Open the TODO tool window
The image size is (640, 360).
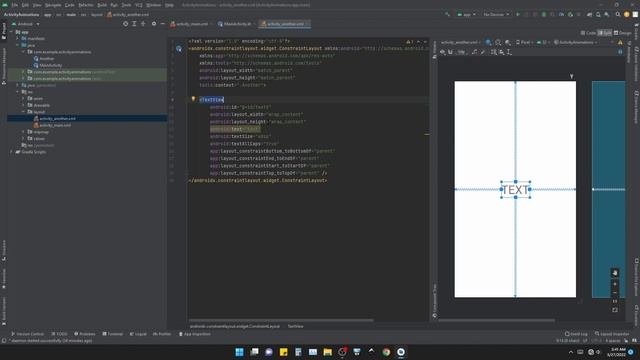coord(60,334)
